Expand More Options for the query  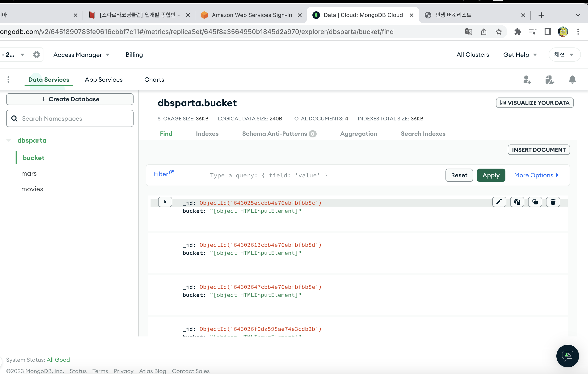537,175
